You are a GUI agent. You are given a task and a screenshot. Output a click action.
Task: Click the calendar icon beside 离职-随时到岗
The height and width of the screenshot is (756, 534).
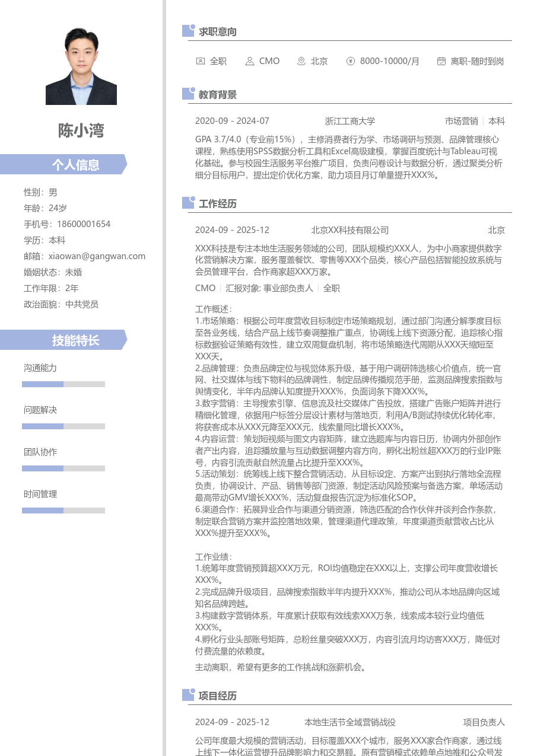[x=441, y=61]
